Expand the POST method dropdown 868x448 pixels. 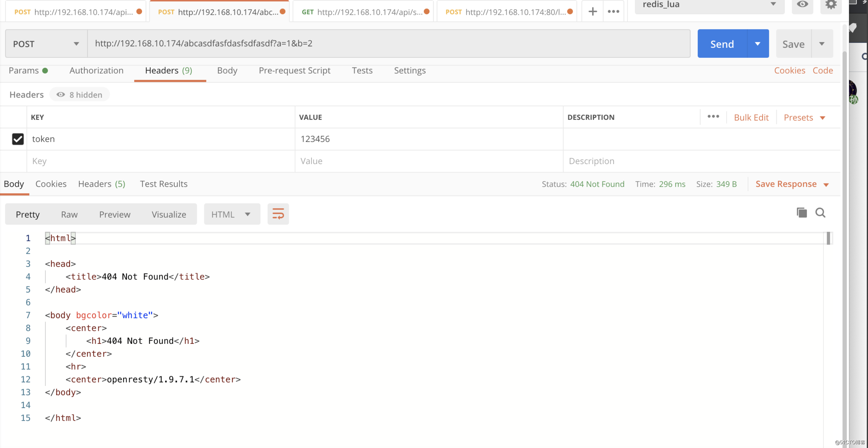(x=46, y=44)
